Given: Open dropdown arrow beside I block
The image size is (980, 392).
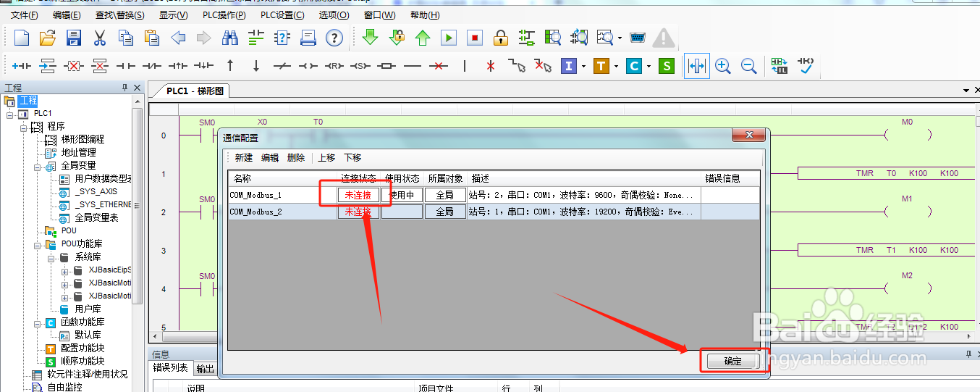Looking at the screenshot, I should [583, 66].
